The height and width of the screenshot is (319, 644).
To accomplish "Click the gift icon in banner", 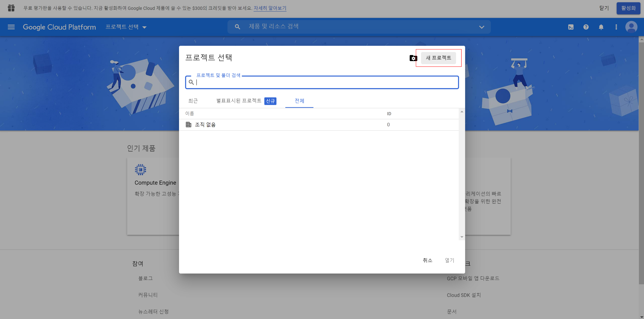I will pyautogui.click(x=11, y=8).
